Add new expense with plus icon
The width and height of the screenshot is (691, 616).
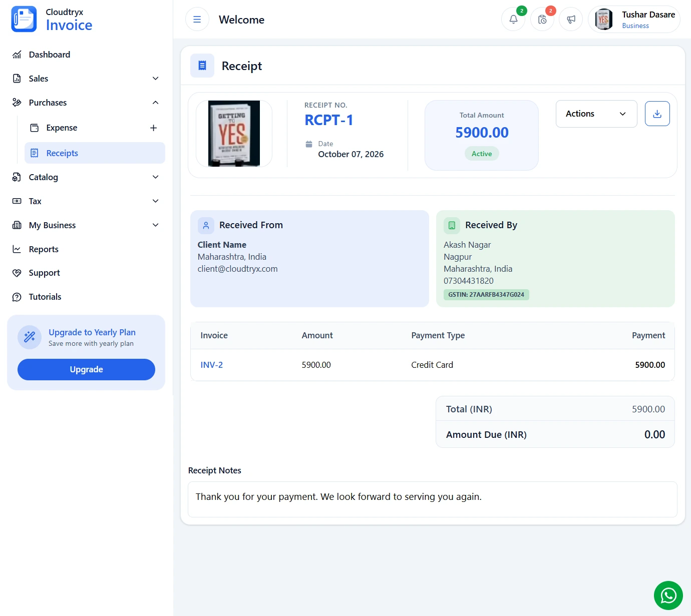(x=154, y=128)
